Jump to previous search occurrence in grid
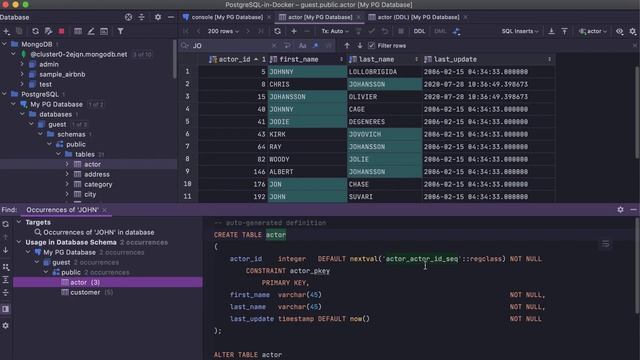The height and width of the screenshot is (360, 640). tap(347, 45)
